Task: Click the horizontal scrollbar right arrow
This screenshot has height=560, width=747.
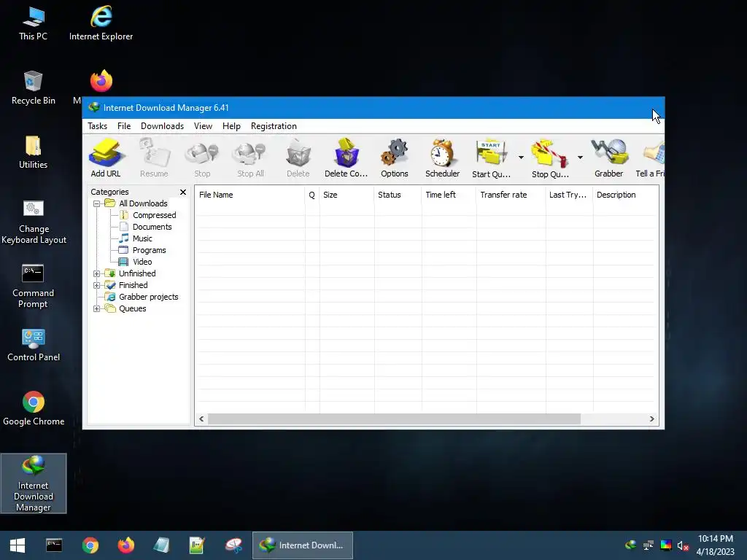Action: [651, 419]
